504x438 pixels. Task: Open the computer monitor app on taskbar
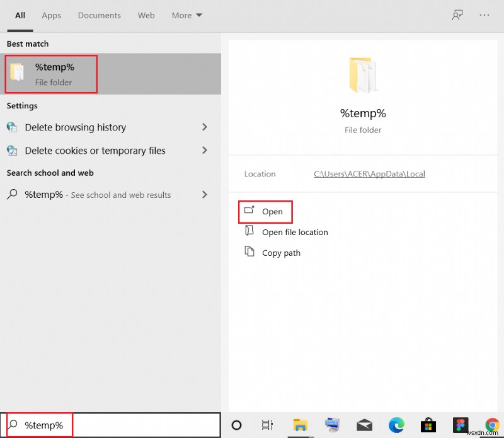[x=332, y=425]
